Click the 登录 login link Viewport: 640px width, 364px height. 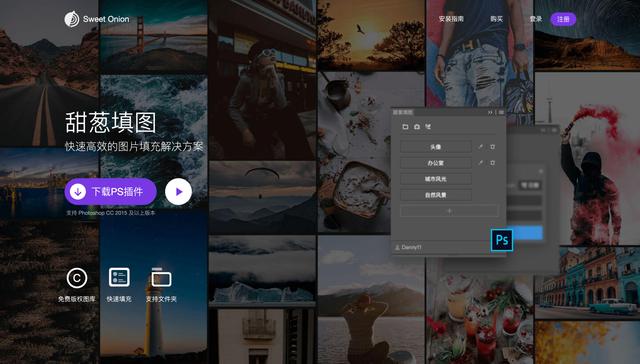[x=536, y=19]
